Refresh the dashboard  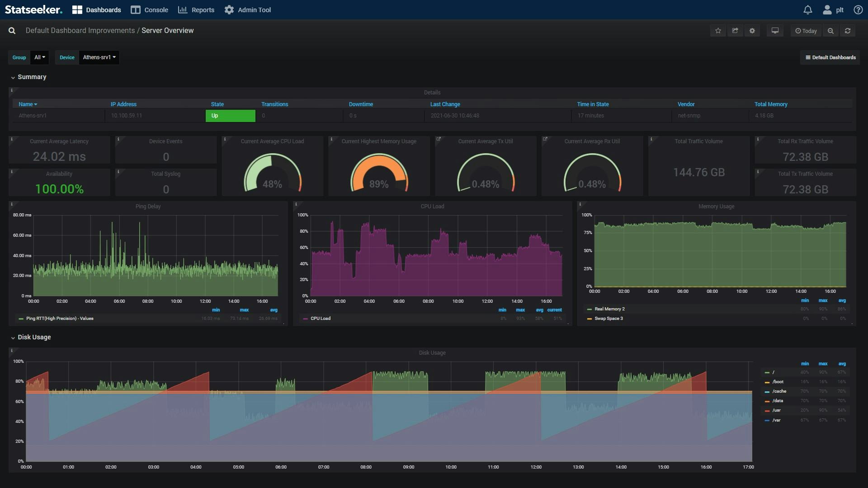tap(848, 31)
